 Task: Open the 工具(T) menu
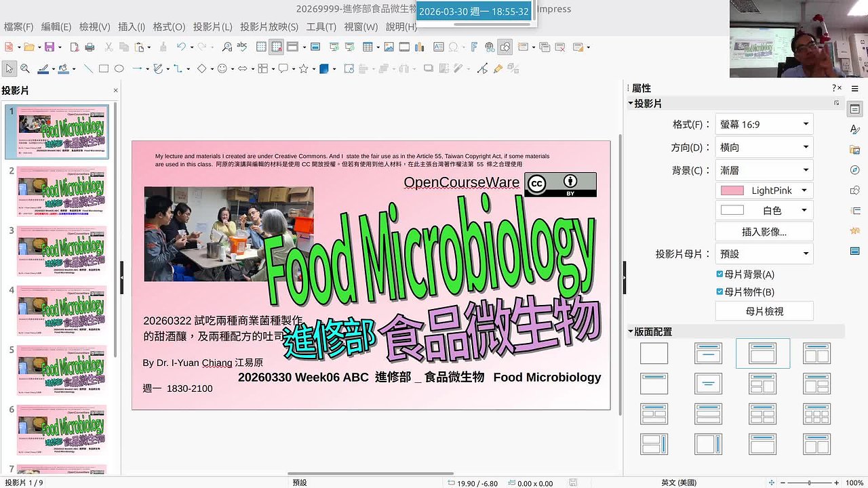(x=321, y=27)
